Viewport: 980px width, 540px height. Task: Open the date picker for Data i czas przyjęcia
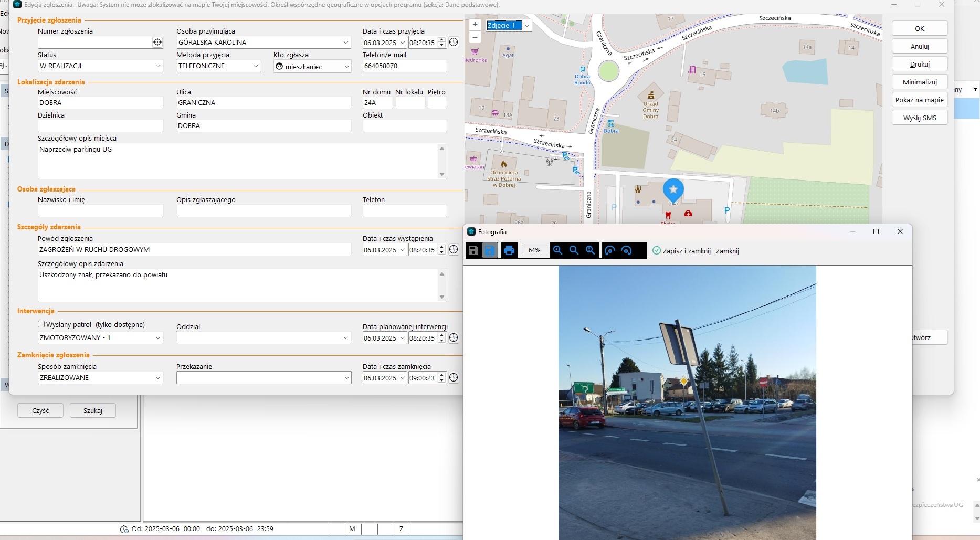coord(403,43)
